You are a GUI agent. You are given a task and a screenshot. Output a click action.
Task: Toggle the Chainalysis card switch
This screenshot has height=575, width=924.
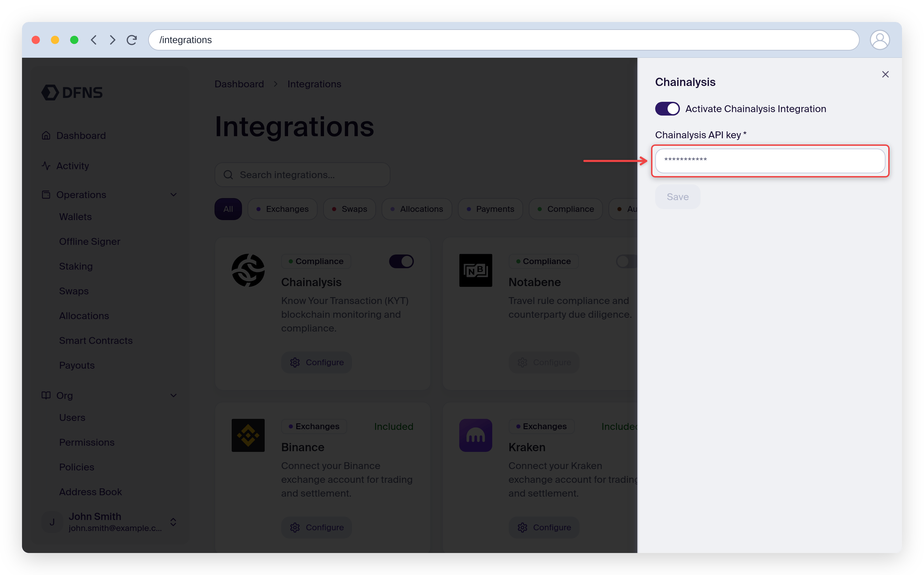pyautogui.click(x=401, y=261)
